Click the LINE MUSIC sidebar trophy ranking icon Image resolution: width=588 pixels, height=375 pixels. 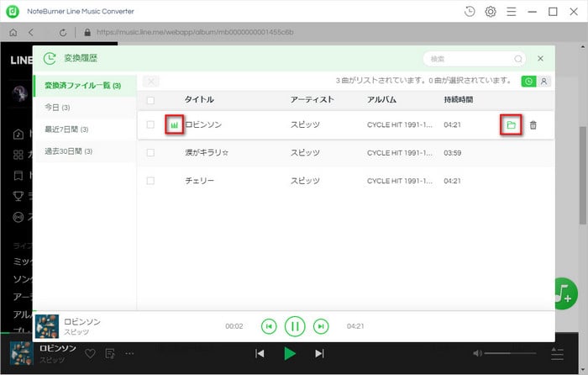18,196
